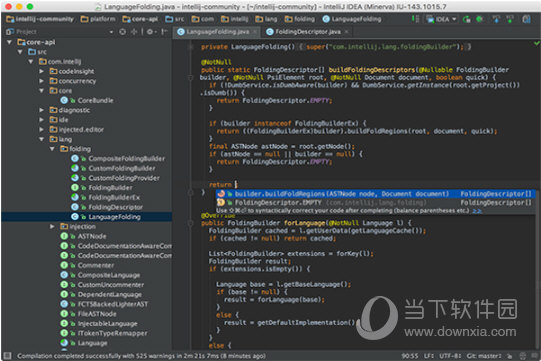541x361 pixels.
Task: Click the scroll from source target icon
Action: pos(122,32)
